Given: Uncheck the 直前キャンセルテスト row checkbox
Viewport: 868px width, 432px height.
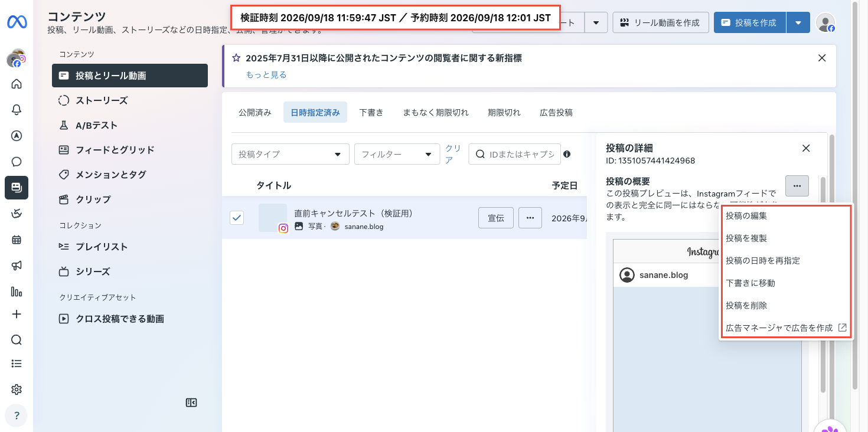Looking at the screenshot, I should click(x=237, y=218).
